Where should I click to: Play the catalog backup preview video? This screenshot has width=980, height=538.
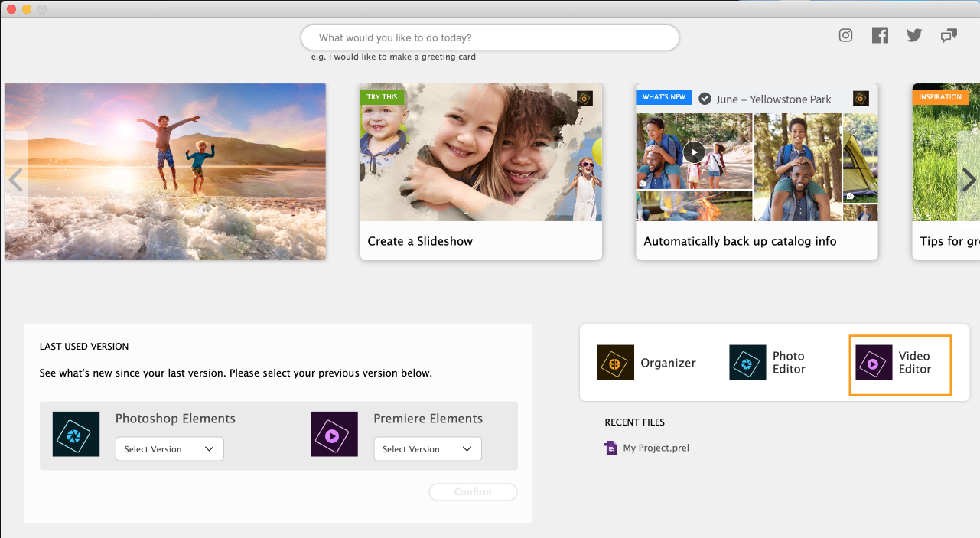click(694, 152)
